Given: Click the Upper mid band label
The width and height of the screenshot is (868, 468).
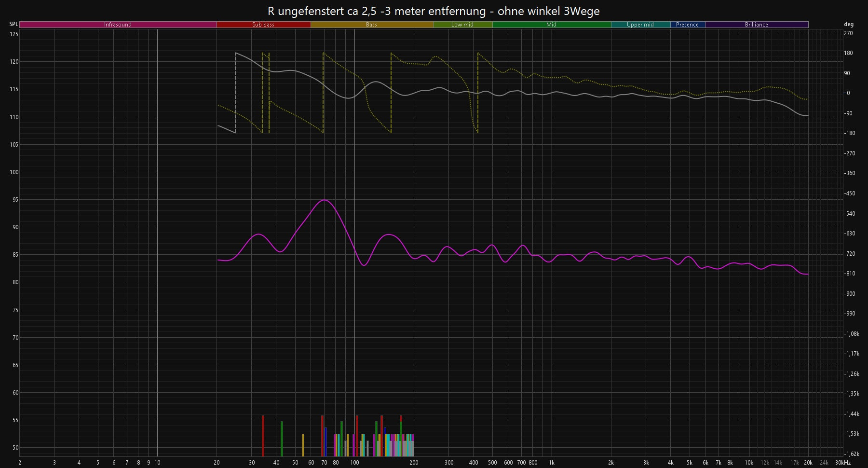Looking at the screenshot, I should tap(640, 25).
